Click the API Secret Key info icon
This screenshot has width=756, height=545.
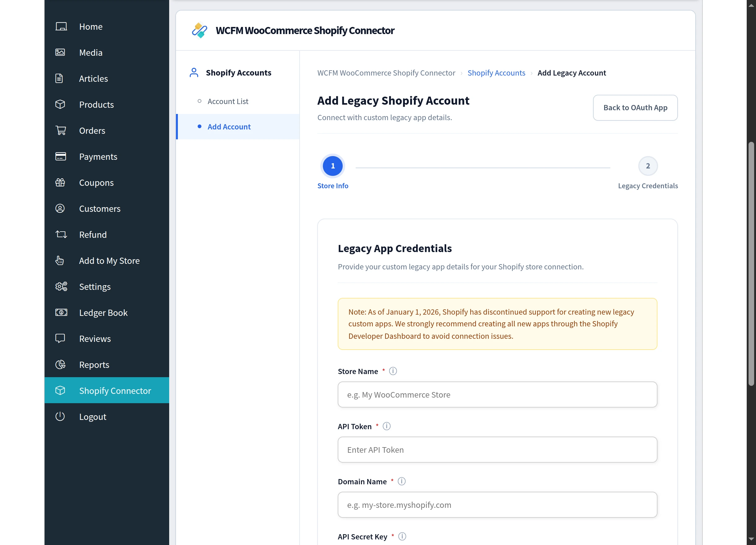coord(402,536)
